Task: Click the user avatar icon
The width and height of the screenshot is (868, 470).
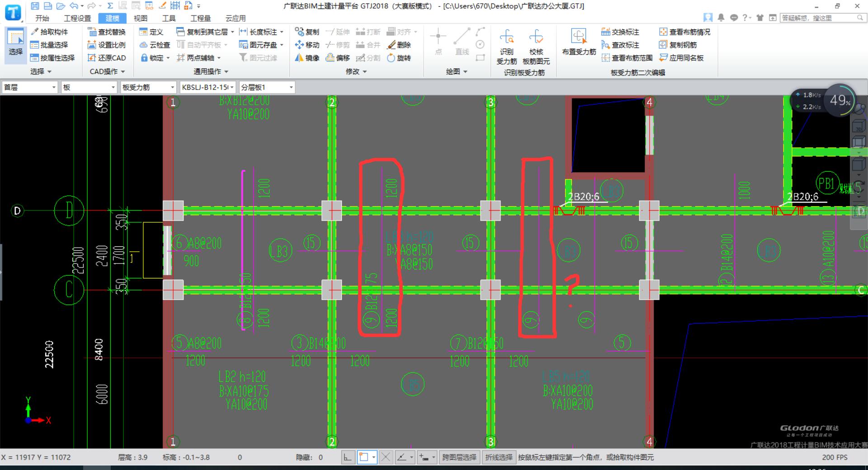Action: pos(708,18)
